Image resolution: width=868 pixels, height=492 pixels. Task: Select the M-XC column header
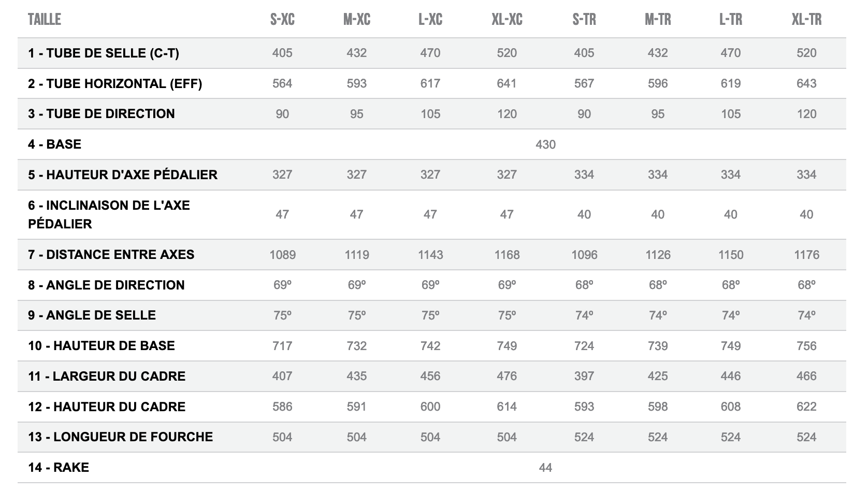pos(356,20)
